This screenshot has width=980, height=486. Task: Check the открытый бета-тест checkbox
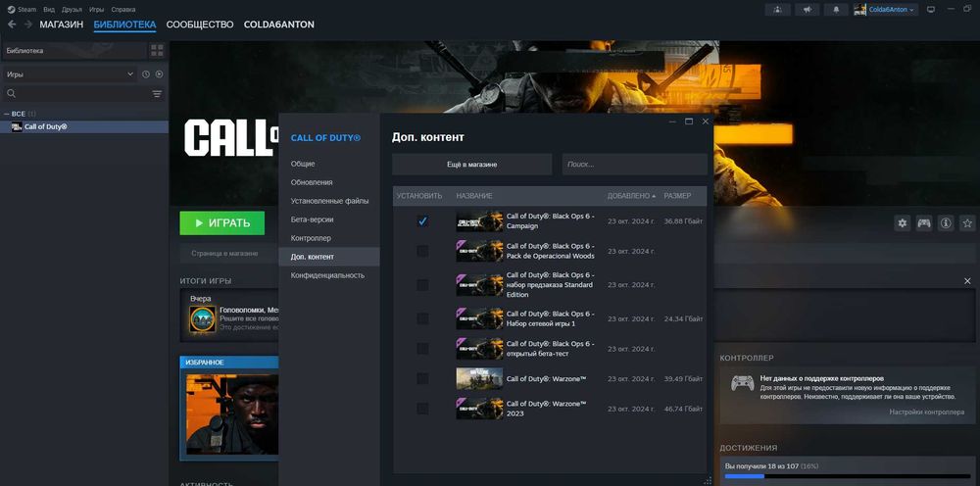(422, 349)
